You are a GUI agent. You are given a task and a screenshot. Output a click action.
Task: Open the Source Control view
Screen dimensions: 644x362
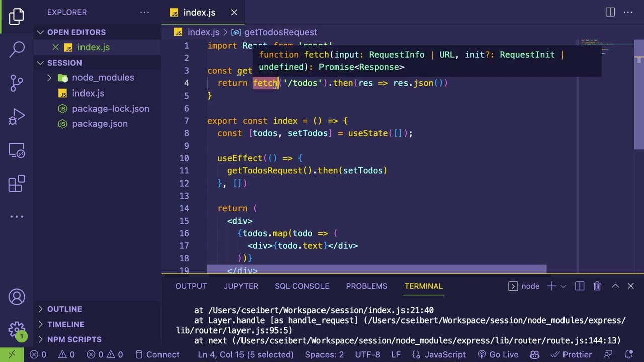16,83
